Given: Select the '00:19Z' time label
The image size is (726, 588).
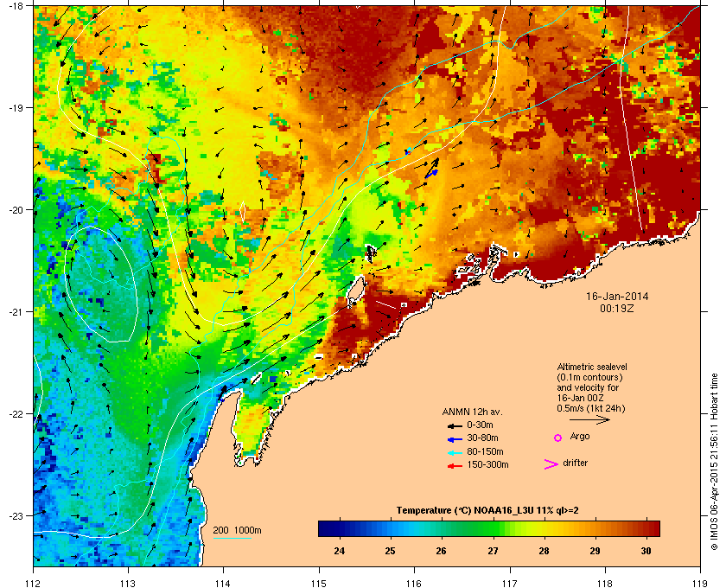Looking at the screenshot, I should tap(617, 308).
